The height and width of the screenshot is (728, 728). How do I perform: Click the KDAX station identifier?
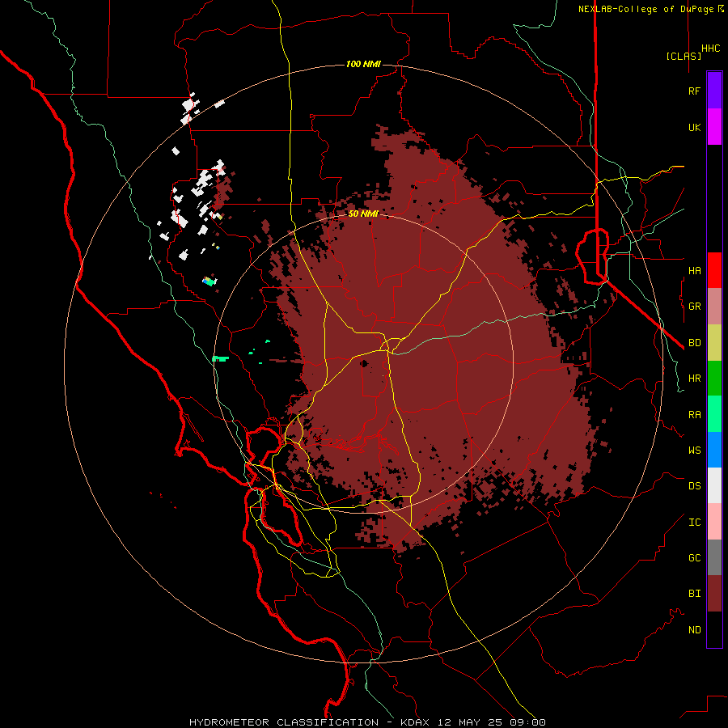tap(415, 722)
